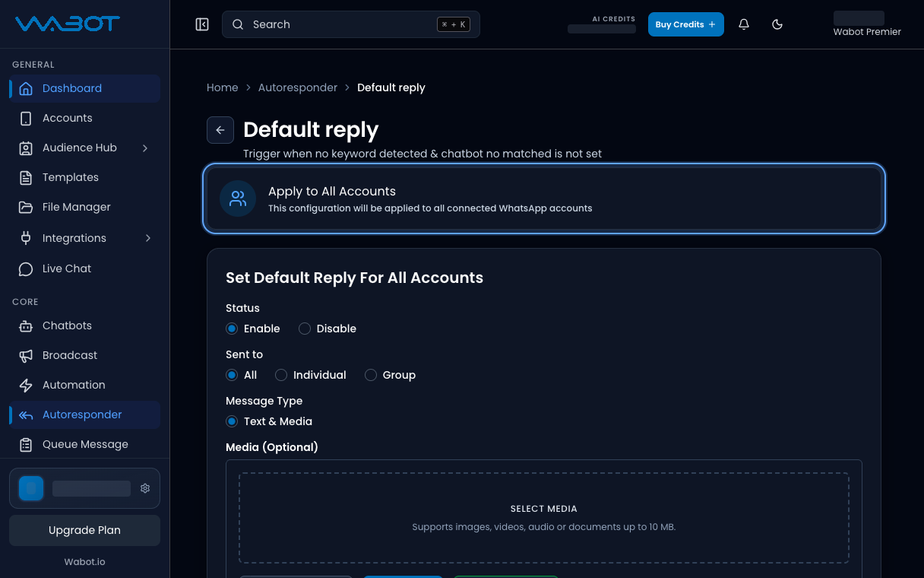This screenshot has height=578, width=924.
Task: Open the Broadcast menu item
Action: (x=84, y=355)
